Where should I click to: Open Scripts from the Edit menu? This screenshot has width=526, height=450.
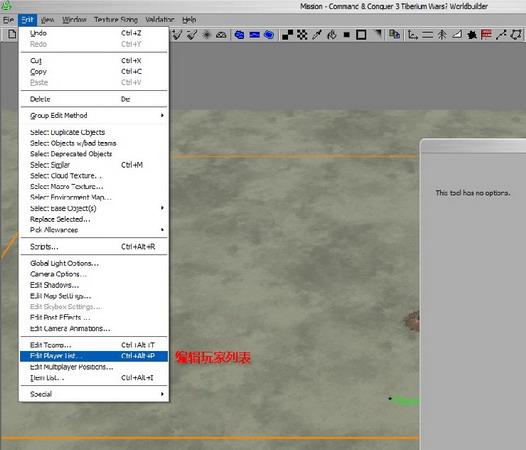94,247
